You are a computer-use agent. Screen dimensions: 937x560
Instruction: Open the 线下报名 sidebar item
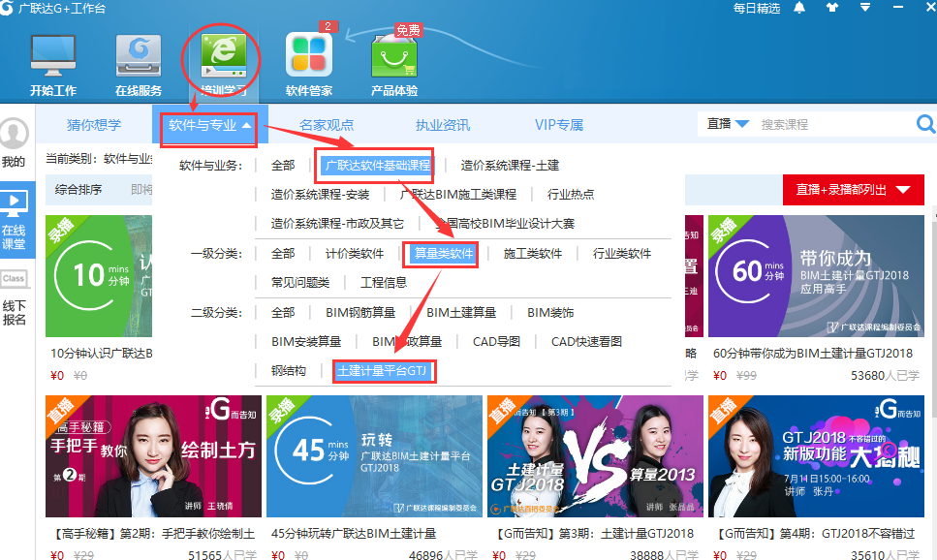tap(14, 298)
